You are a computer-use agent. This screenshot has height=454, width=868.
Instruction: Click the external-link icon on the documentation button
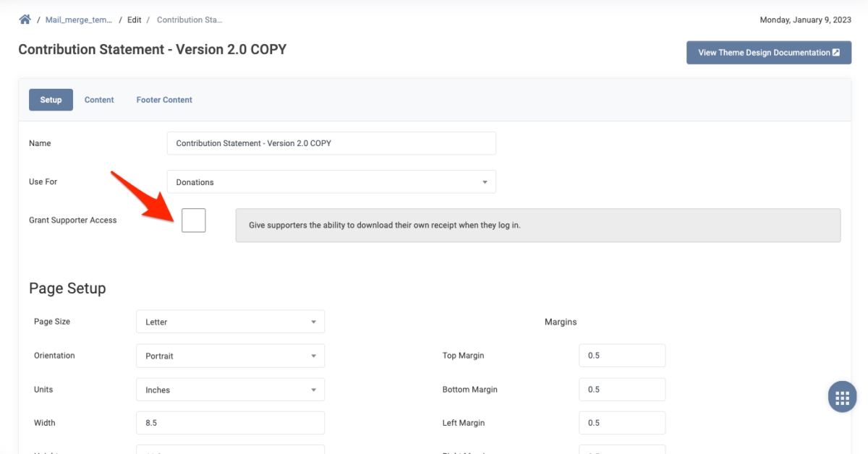pos(838,52)
